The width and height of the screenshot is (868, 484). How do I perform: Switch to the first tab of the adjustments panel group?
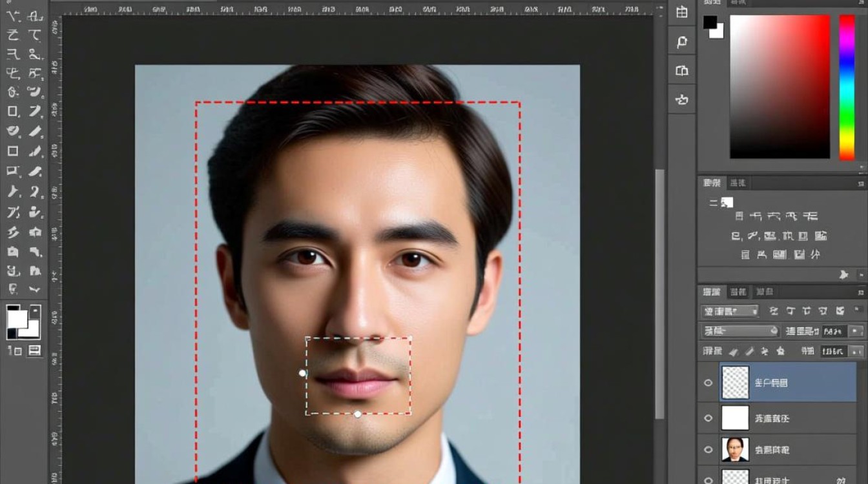712,183
